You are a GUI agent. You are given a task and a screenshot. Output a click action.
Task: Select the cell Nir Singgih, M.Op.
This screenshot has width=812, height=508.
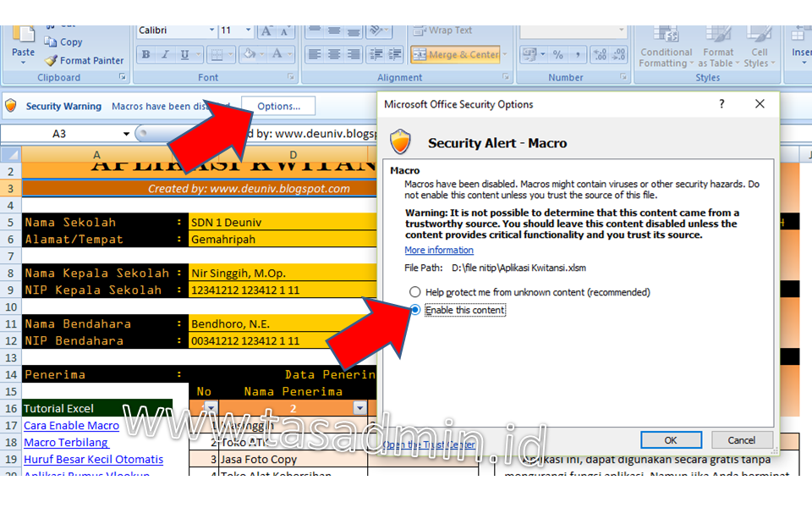coord(283,273)
